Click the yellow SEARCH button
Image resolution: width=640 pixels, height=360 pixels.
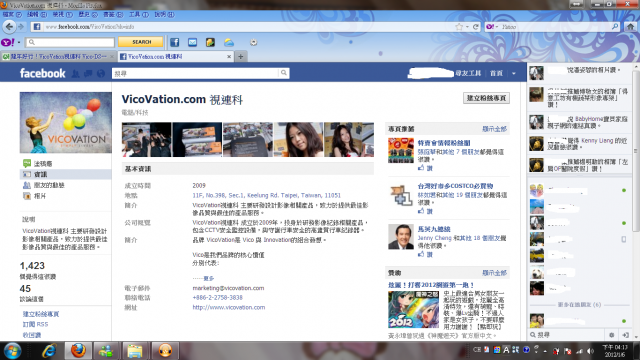141,42
